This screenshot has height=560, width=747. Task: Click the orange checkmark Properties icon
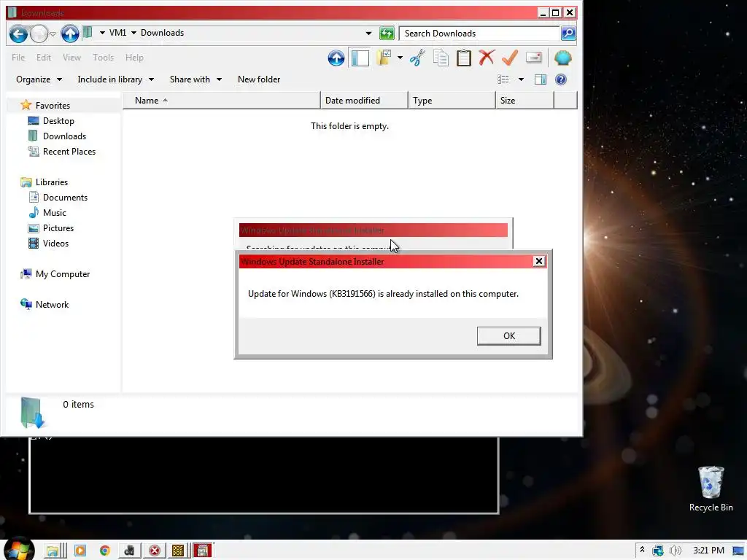[510, 58]
